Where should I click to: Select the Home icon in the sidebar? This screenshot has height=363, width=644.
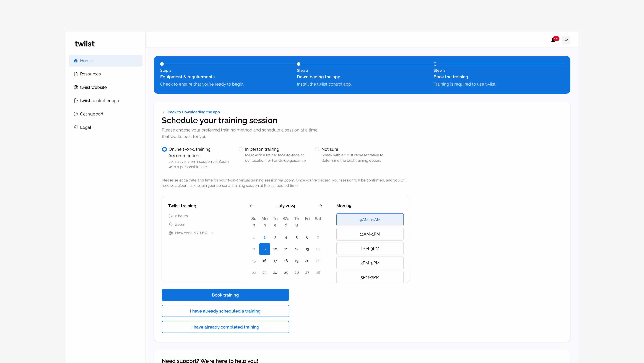tap(76, 60)
